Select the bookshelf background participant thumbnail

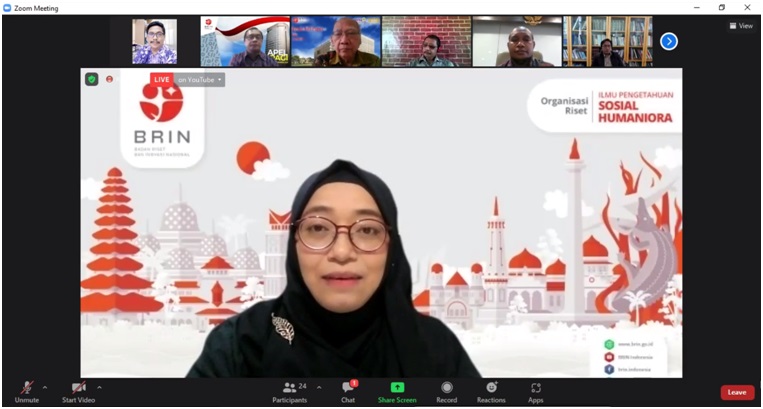coord(607,41)
